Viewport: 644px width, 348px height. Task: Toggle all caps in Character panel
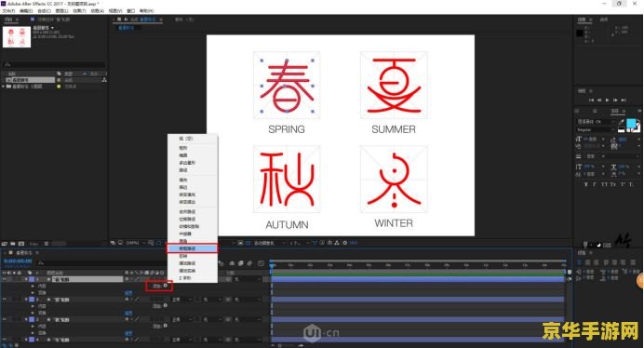[x=604, y=184]
